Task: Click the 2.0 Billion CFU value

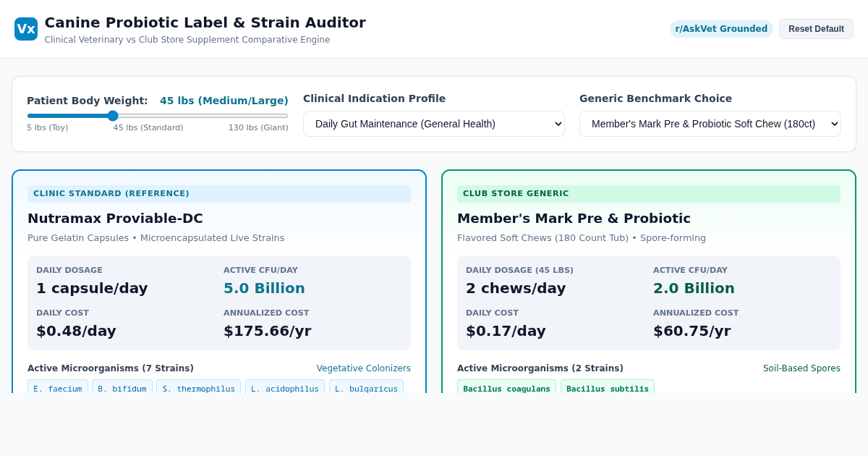Action: [694, 288]
